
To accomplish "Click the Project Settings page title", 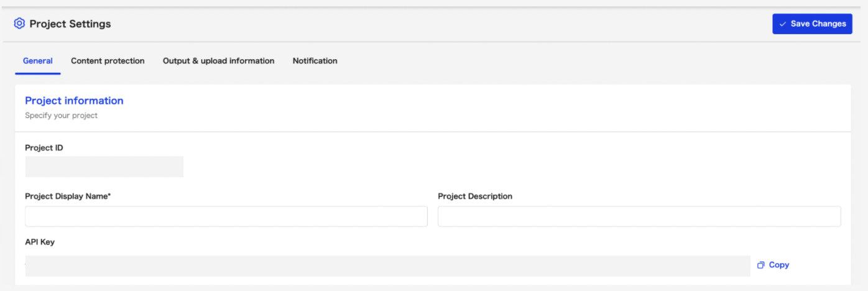I will 70,24.
